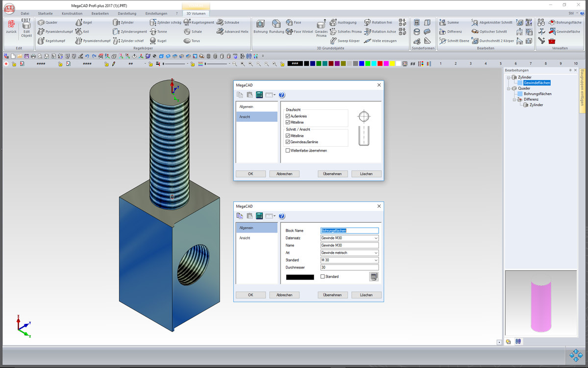Pick the Zylindersegment tool
The width and height of the screenshot is (588, 368).
130,31
